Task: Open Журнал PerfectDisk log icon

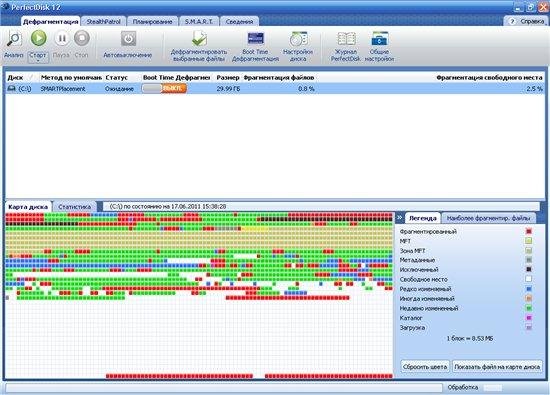Action: pos(346,39)
